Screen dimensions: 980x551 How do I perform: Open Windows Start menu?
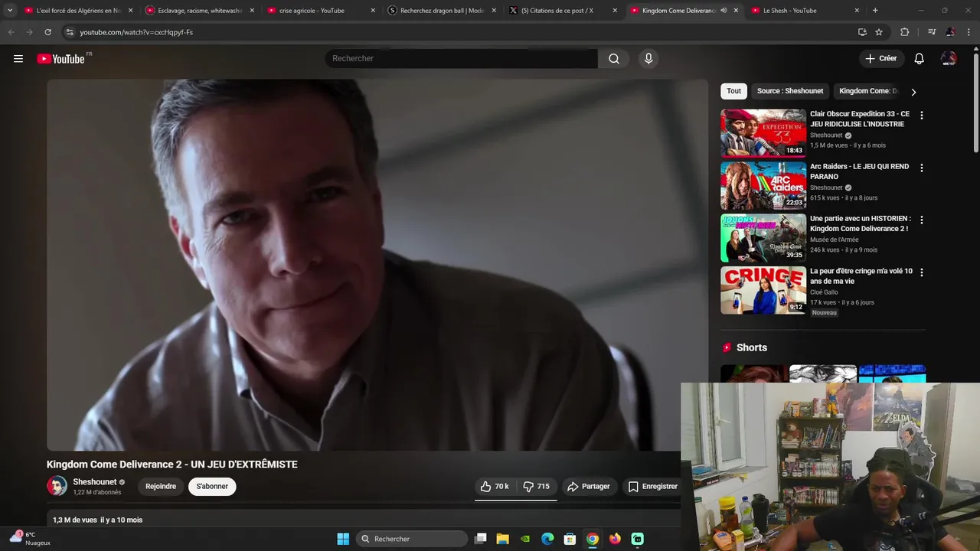click(x=343, y=539)
